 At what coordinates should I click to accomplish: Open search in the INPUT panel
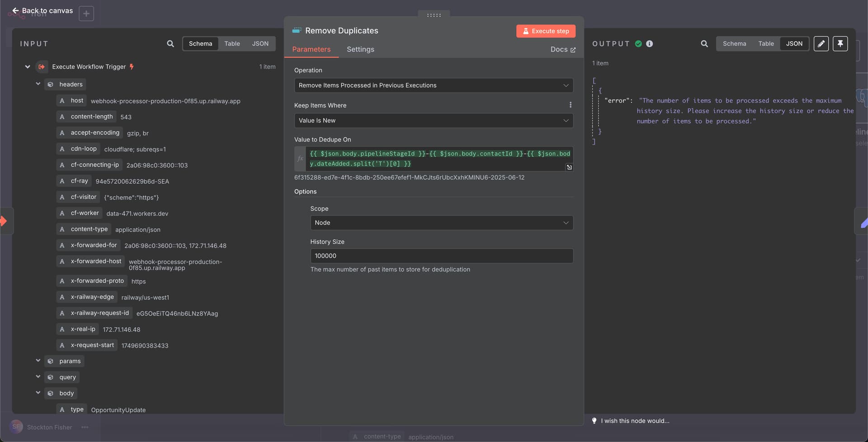coord(170,44)
